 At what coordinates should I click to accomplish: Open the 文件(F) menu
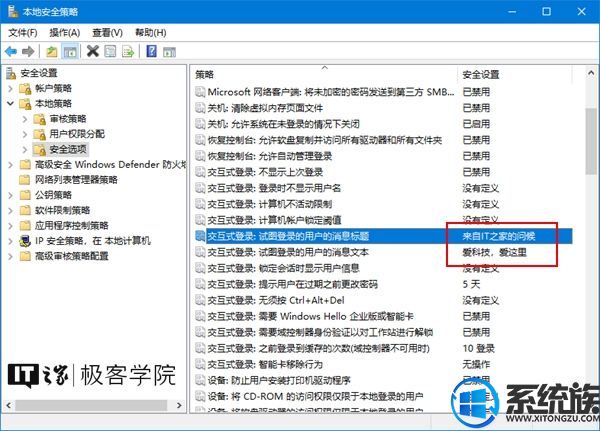click(23, 33)
